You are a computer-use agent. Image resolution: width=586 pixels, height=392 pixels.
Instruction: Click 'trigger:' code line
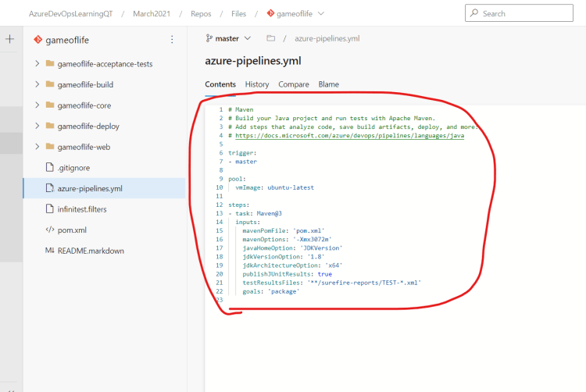(x=242, y=153)
